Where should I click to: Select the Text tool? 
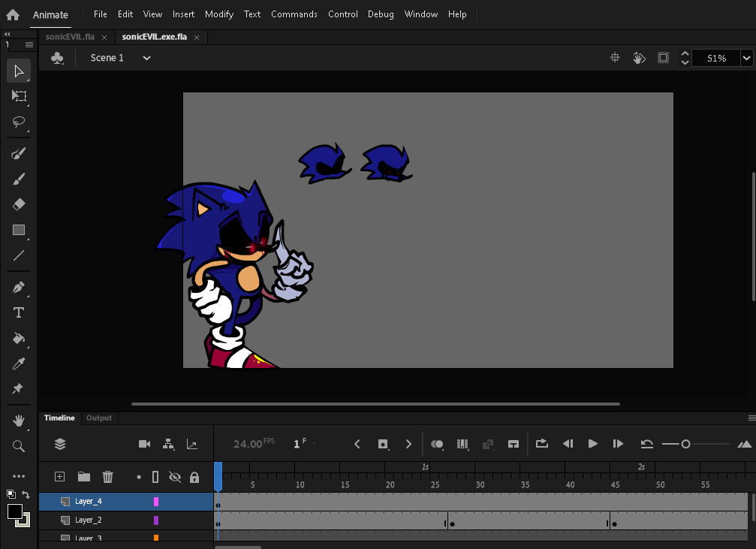18,313
